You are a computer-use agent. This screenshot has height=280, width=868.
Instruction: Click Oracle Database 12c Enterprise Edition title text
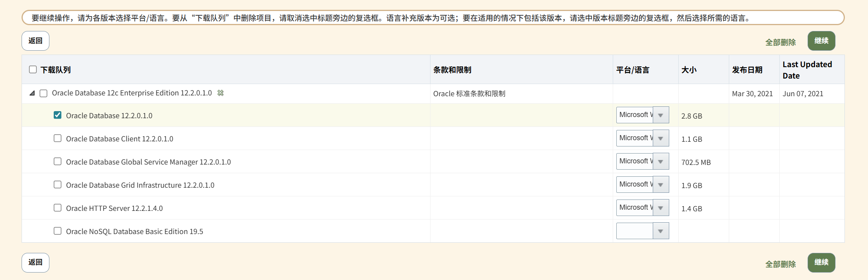pos(132,93)
